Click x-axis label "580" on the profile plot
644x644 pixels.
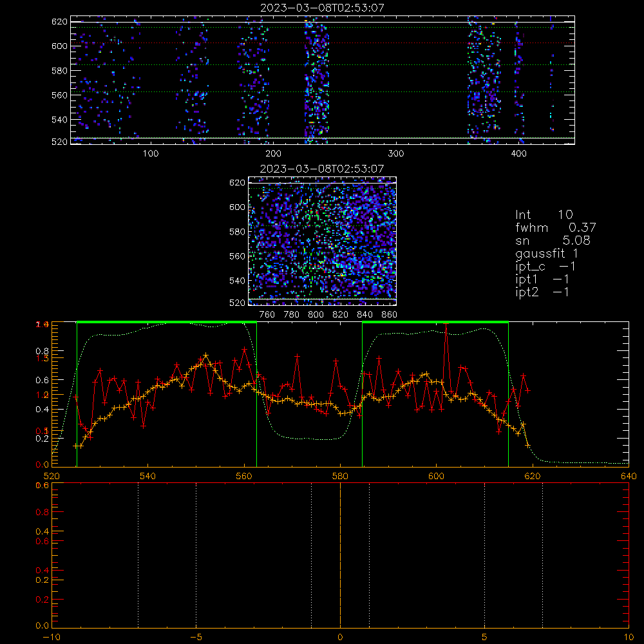(340, 477)
